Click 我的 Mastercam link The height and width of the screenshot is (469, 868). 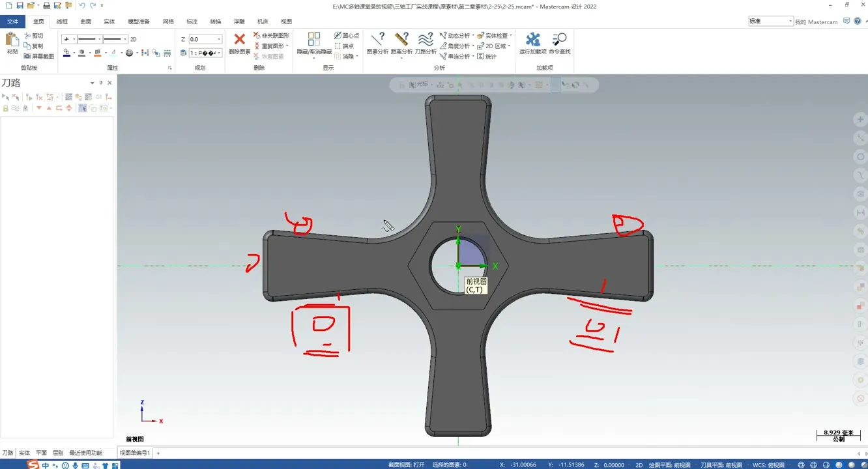pyautogui.click(x=816, y=22)
